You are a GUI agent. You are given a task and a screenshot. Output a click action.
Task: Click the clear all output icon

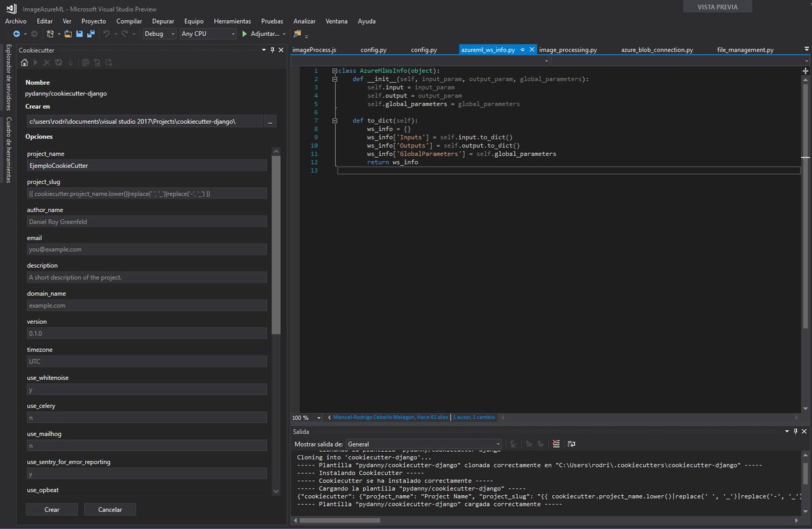pyautogui.click(x=556, y=444)
